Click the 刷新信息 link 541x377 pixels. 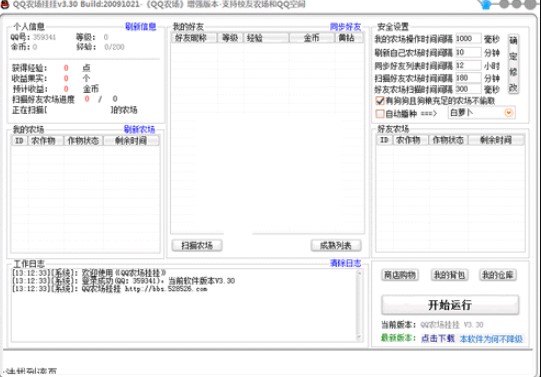141,27
